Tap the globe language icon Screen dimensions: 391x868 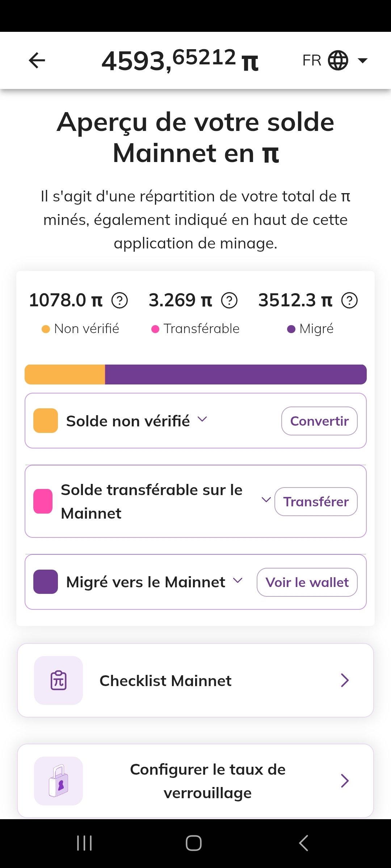tap(338, 60)
